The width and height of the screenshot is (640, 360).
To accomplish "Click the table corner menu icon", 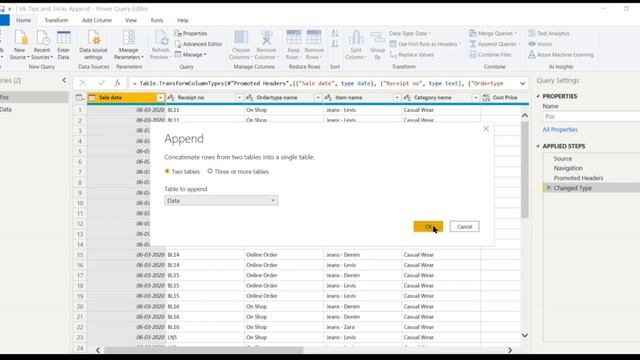I will [80, 98].
